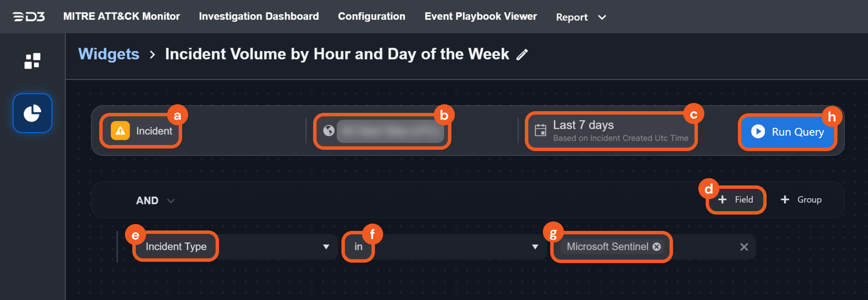The width and height of the screenshot is (868, 300).
Task: Go to Investigation Dashboard
Action: tap(259, 16)
